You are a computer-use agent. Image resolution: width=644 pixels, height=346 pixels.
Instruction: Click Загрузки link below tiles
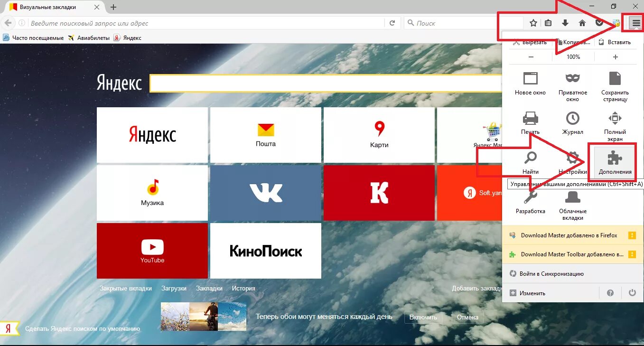174,288
